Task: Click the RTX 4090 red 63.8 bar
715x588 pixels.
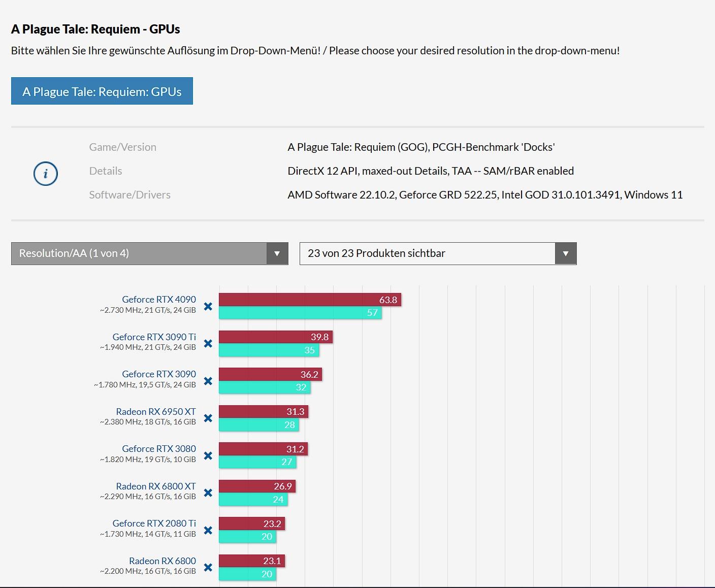Action: pos(310,300)
